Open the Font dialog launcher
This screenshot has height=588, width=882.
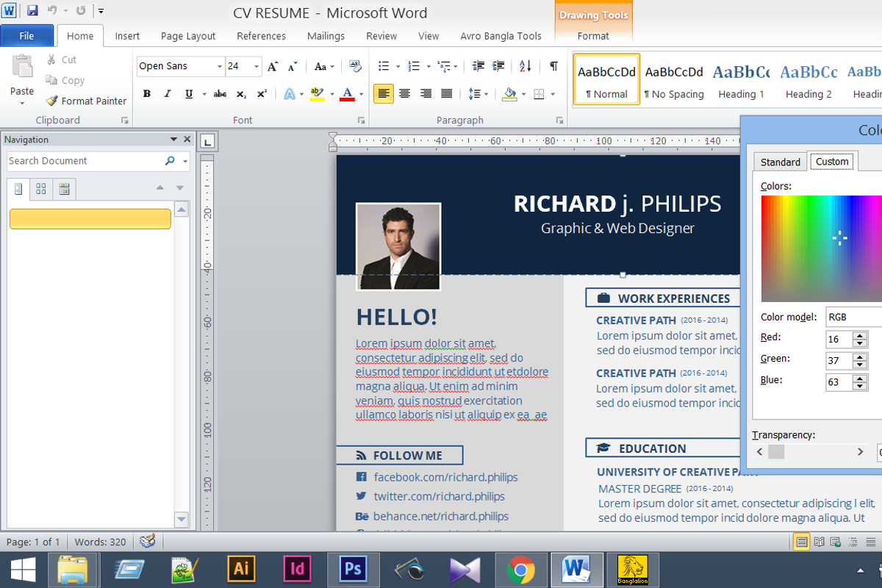pyautogui.click(x=361, y=120)
